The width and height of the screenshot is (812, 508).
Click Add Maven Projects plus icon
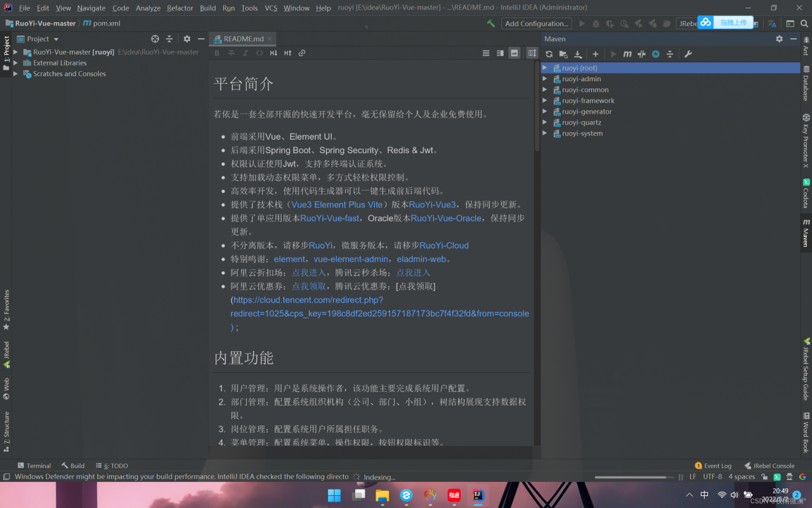pos(595,54)
